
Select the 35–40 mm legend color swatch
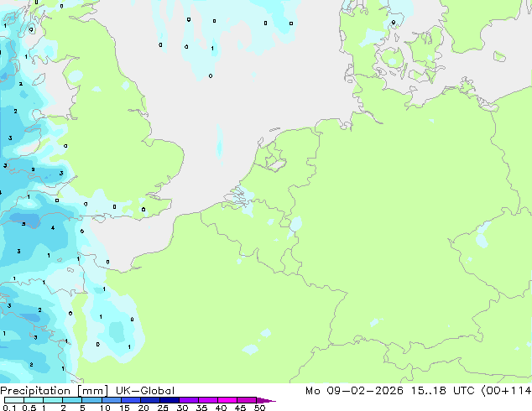[208, 400]
